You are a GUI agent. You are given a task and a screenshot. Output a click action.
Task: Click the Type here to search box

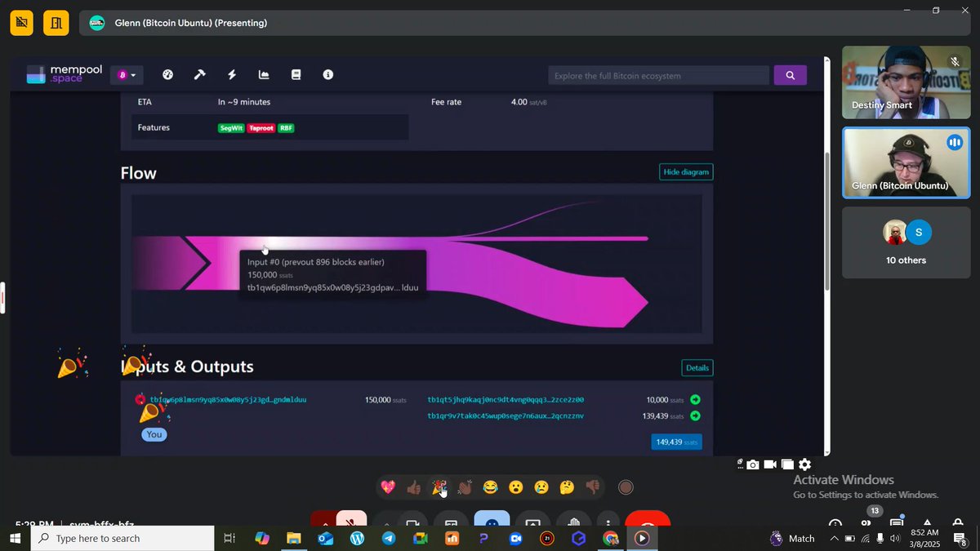[122, 538]
